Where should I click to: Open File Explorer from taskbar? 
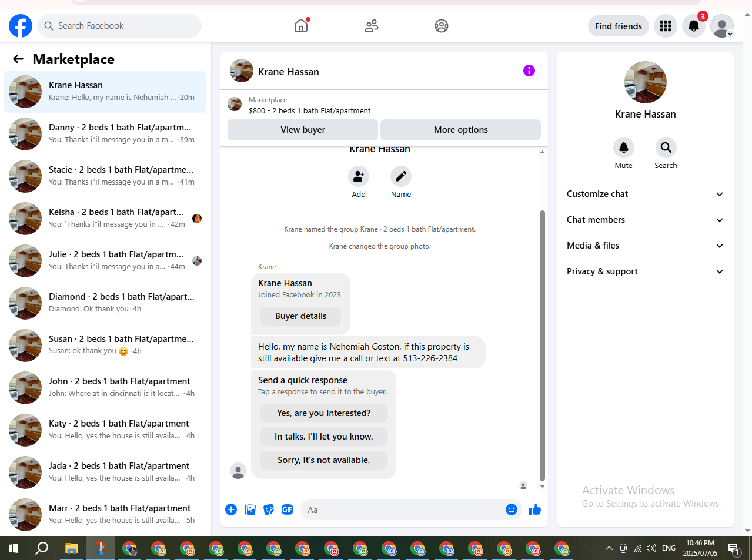tap(71, 548)
